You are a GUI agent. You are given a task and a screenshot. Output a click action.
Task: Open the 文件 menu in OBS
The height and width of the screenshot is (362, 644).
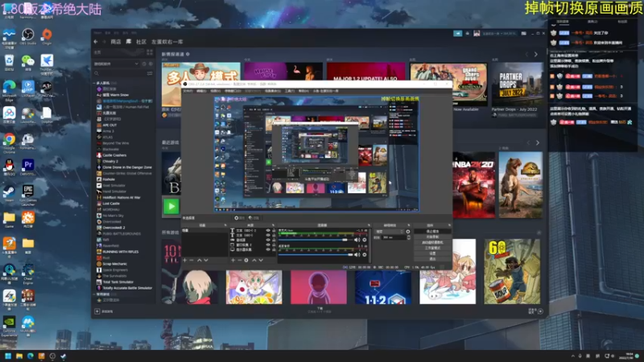[188, 91]
